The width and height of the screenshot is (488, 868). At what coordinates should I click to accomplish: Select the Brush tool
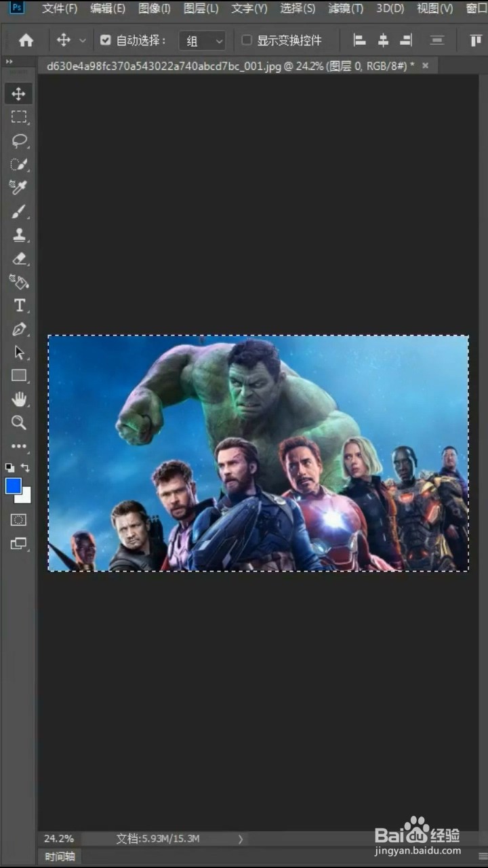[18, 212]
